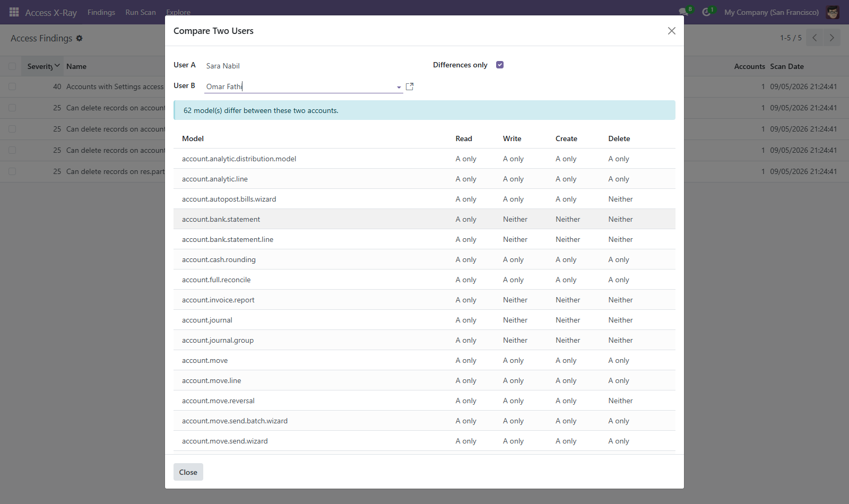Click the user avatar picture
The height and width of the screenshot is (504, 849).
pyautogui.click(x=833, y=12)
